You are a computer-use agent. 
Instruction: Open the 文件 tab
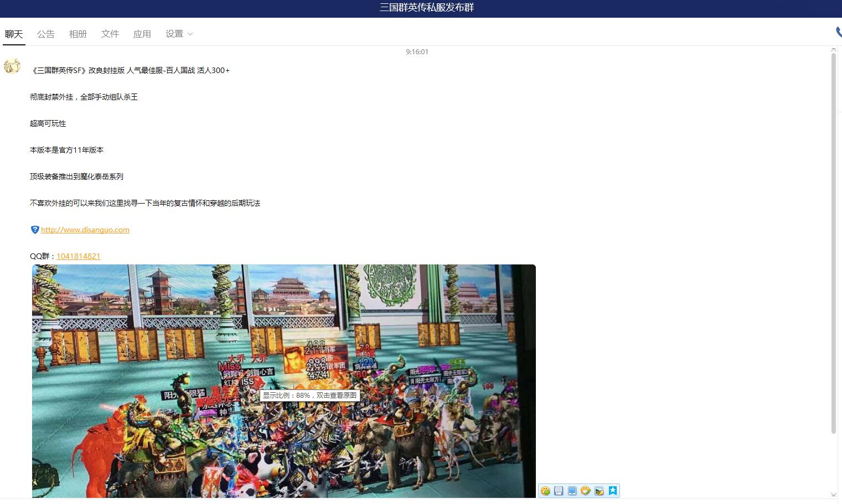110,34
